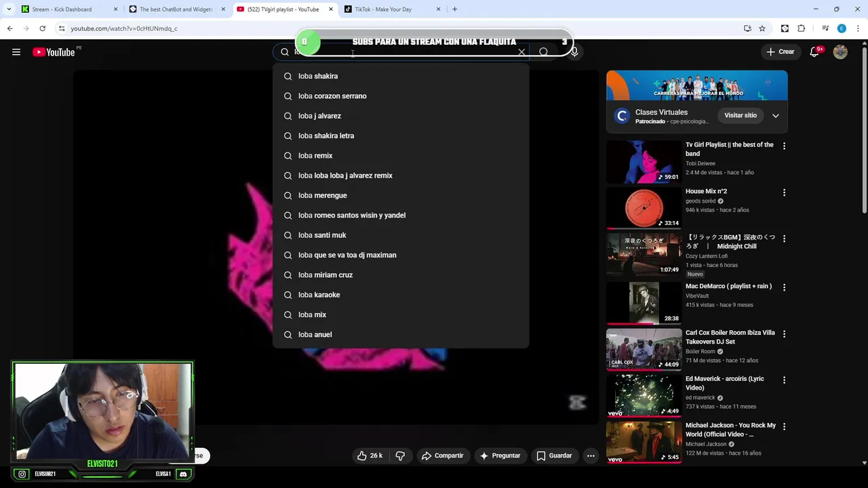The height and width of the screenshot is (488, 868).
Task: Open options for Ed Maverick video
Action: click(x=784, y=380)
